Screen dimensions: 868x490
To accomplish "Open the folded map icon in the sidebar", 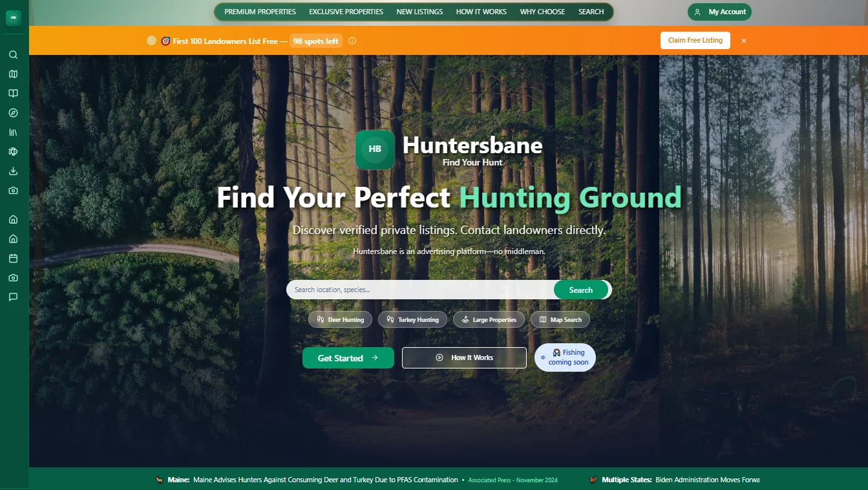I will pos(13,74).
